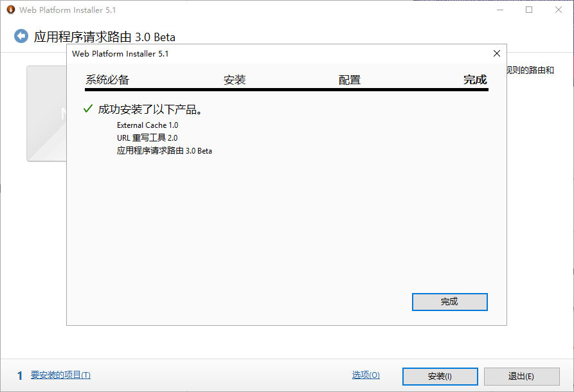
Task: Click the product thumbnail behind the dialog
Action: [46, 114]
